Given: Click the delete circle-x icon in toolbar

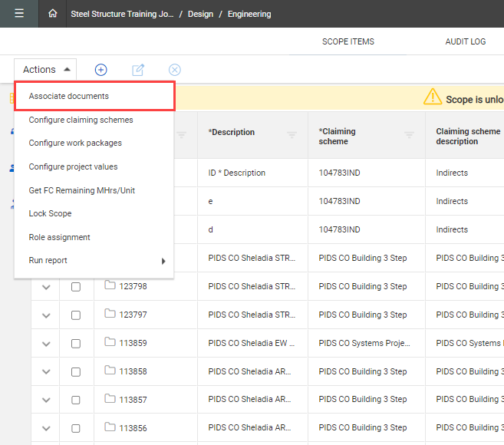Looking at the screenshot, I should click(x=174, y=70).
